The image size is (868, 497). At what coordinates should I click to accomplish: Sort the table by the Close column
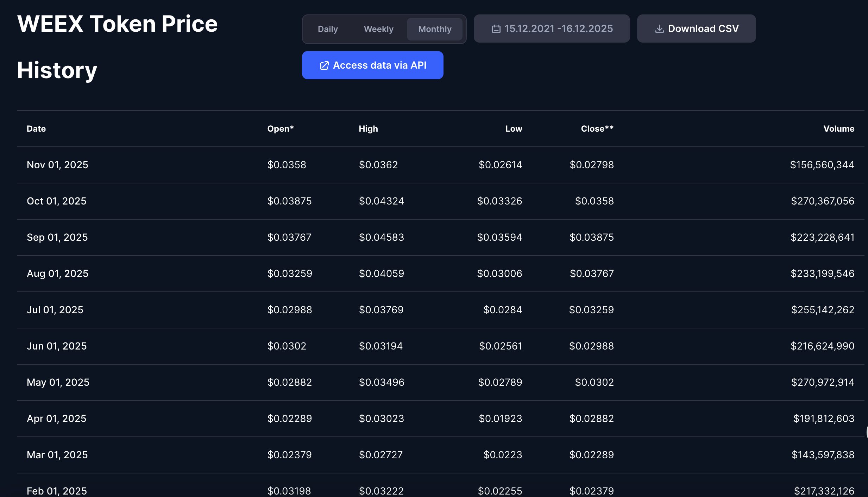[596, 128]
